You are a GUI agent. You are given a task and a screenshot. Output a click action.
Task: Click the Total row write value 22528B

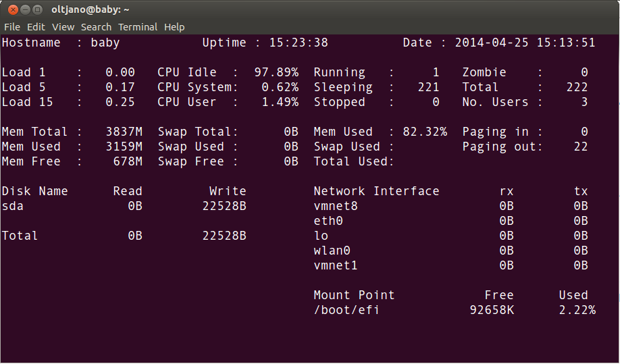[224, 236]
